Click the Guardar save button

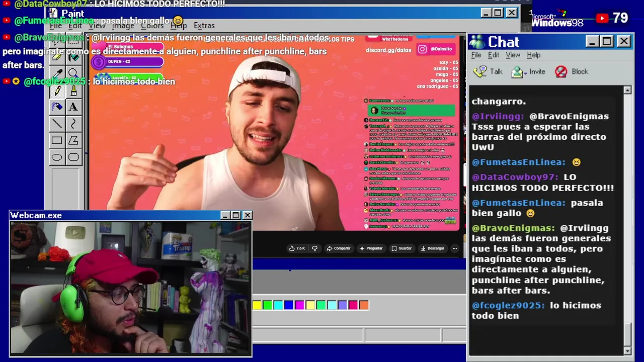tap(401, 248)
